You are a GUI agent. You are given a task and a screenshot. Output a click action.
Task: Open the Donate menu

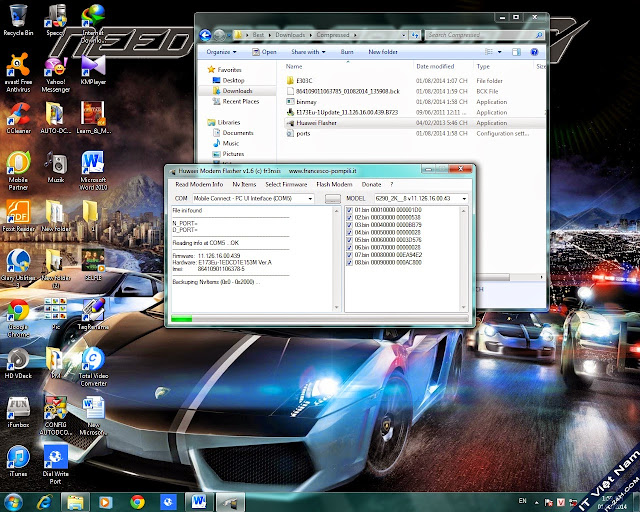(x=371, y=185)
